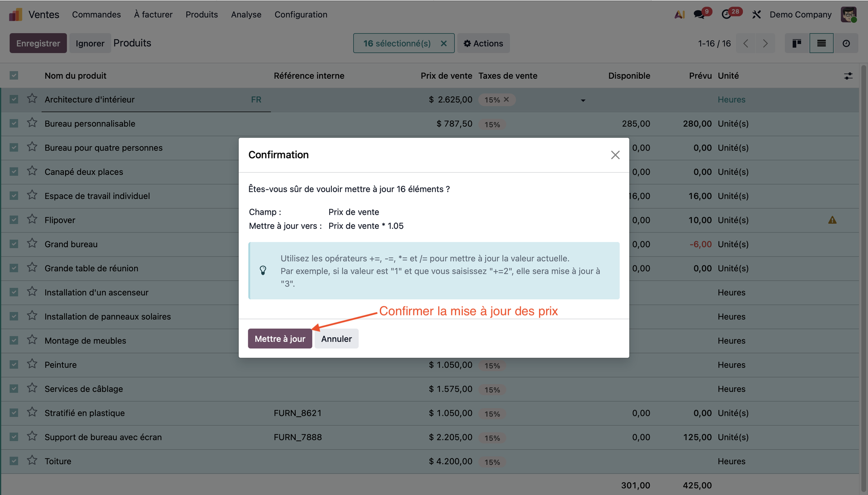The height and width of the screenshot is (495, 868).
Task: Click the Ventes app logo icon
Action: [x=15, y=14]
